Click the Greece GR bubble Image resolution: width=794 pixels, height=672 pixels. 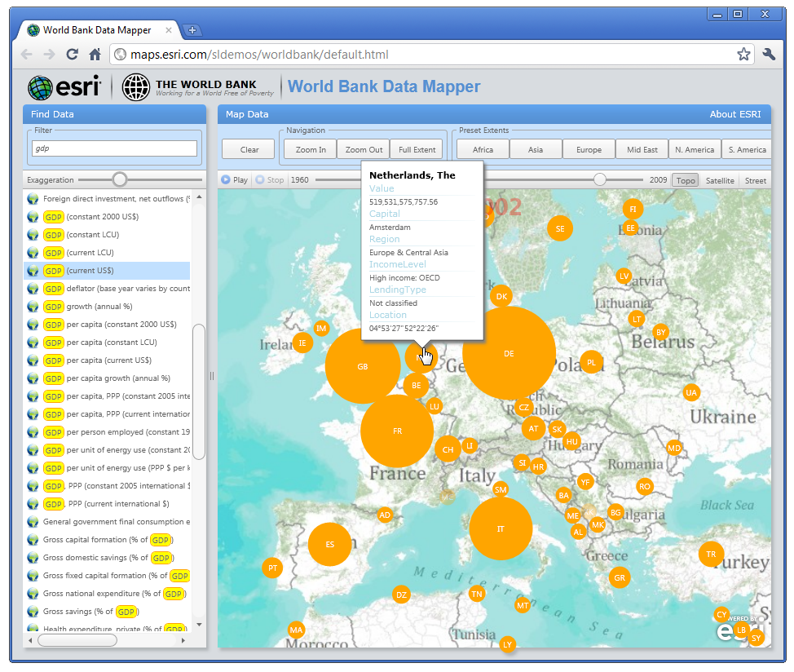620,577
